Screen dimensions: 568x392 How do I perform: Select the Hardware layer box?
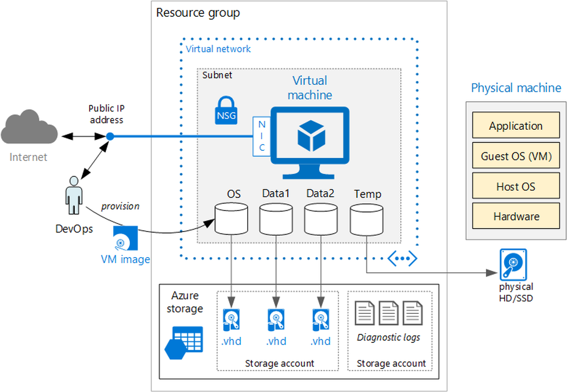coord(516,216)
